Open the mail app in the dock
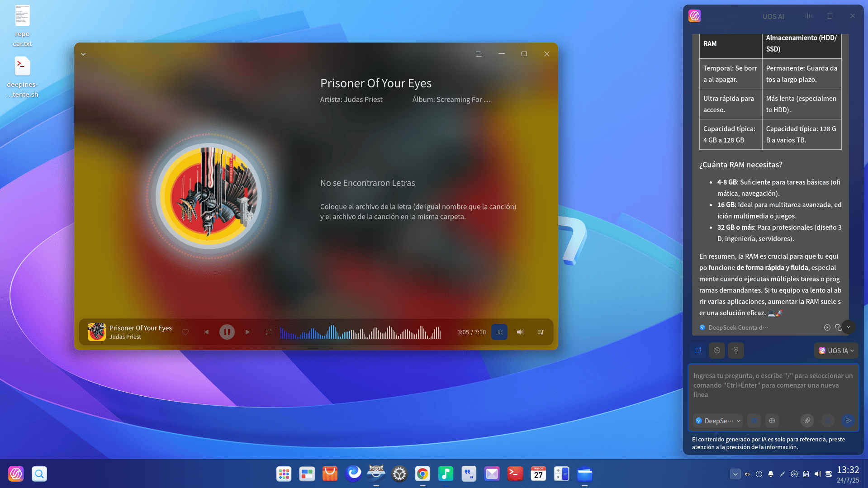The image size is (868, 488). (x=492, y=474)
